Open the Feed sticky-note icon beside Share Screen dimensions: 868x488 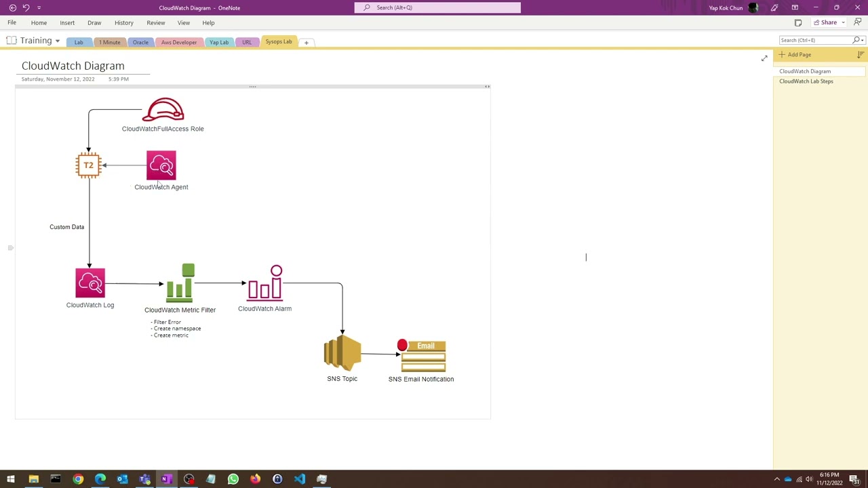[798, 22]
